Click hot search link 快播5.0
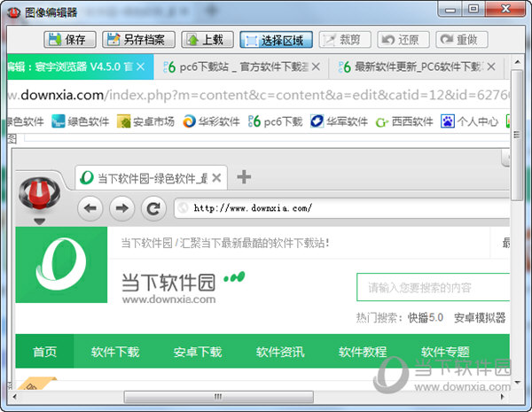The height and width of the screenshot is (412, 532). tap(426, 318)
